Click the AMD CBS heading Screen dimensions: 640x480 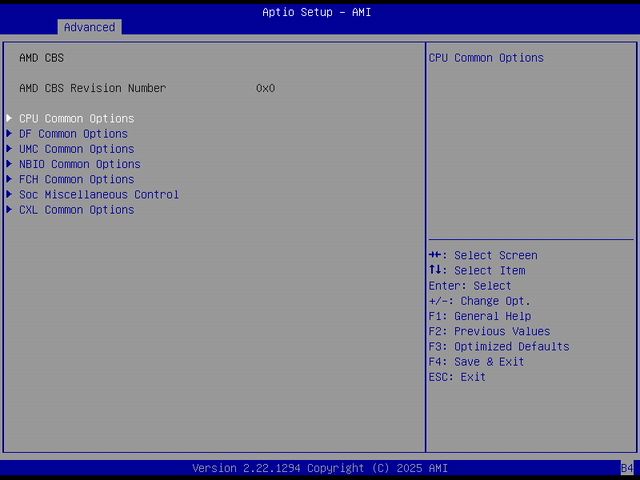pyautogui.click(x=42, y=58)
